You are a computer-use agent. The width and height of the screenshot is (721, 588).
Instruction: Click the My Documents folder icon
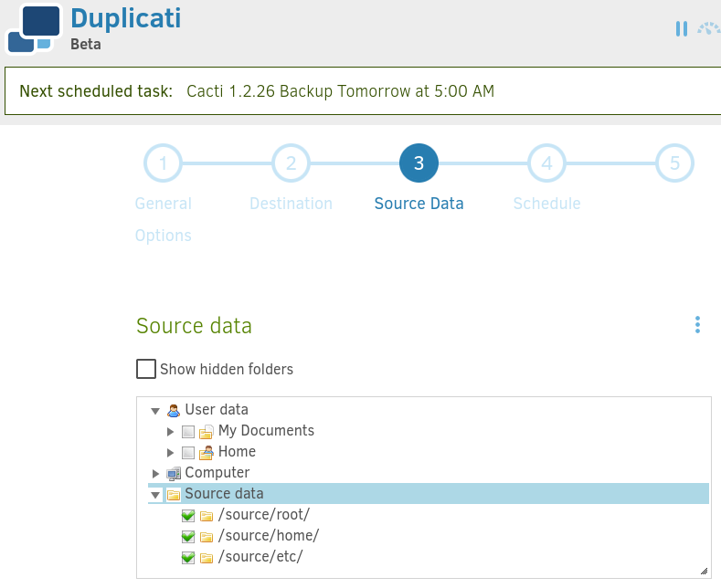[x=206, y=431]
